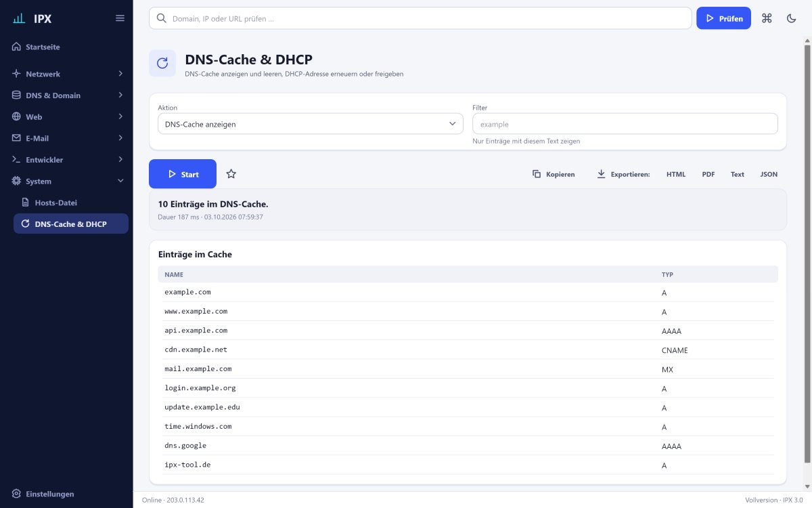Click the Entwickler terminal icon
The image size is (812, 508).
click(x=16, y=160)
